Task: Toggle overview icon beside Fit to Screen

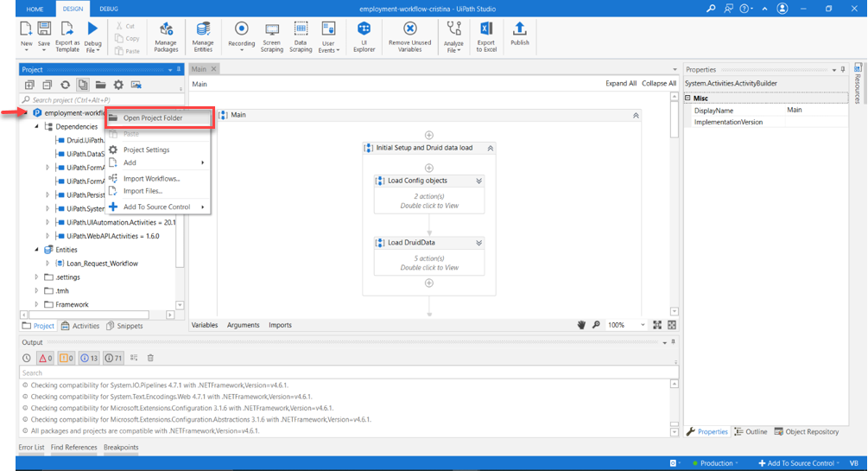Action: coord(672,325)
